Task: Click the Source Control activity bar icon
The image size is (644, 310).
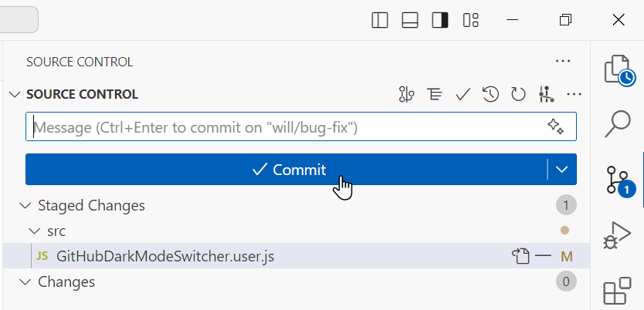Action: 618,180
